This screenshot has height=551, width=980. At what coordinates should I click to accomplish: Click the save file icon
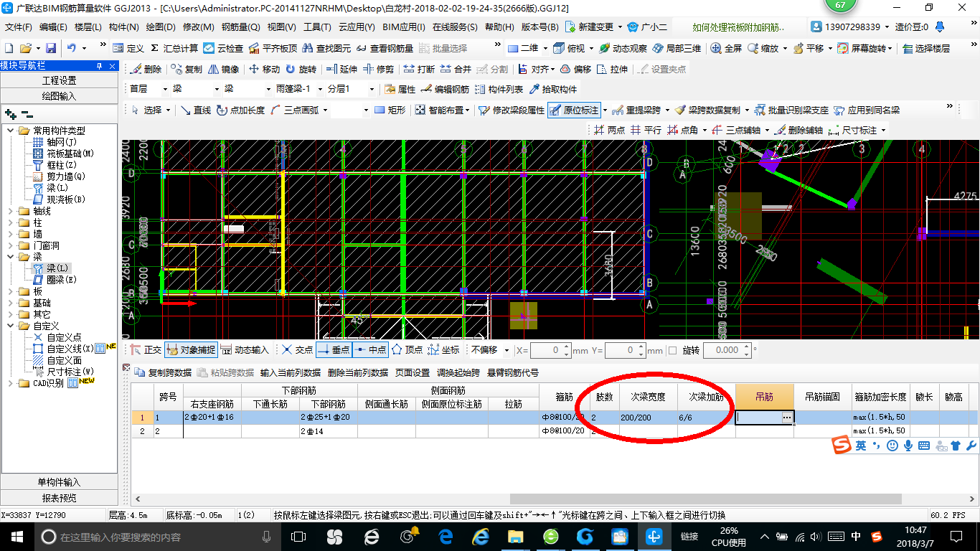coord(51,48)
